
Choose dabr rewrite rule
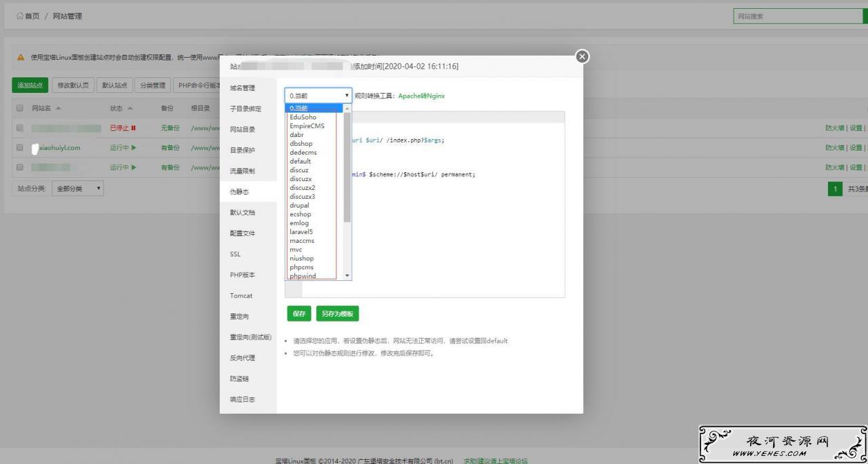coord(315,134)
